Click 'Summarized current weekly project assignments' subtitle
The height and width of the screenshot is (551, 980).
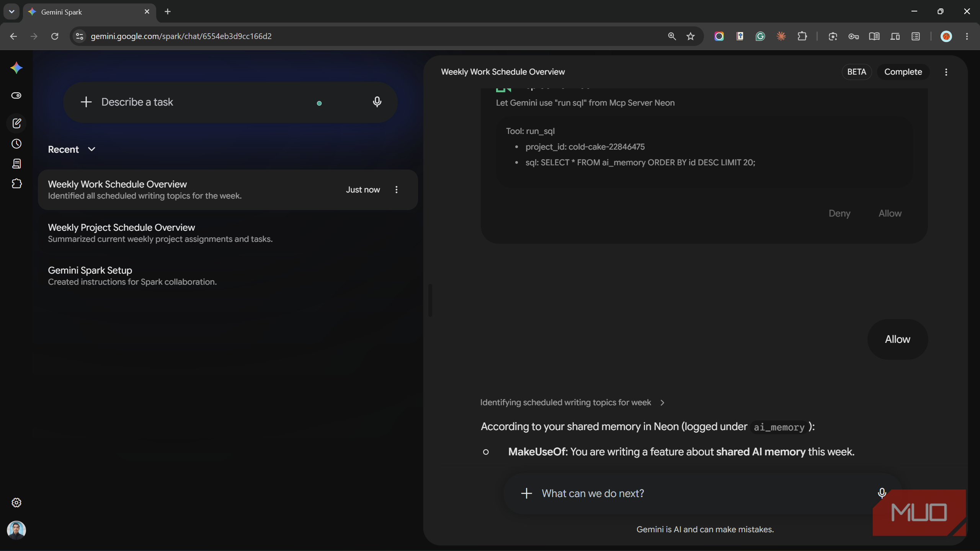coord(160,239)
